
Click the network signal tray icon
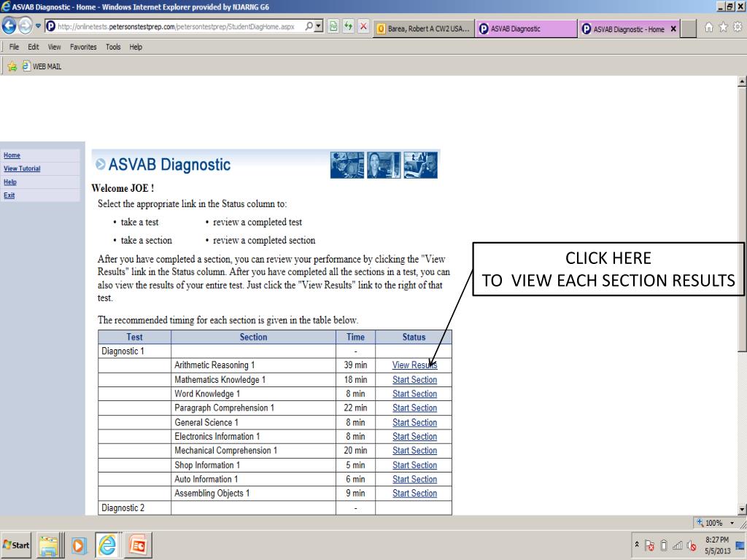[678, 545]
